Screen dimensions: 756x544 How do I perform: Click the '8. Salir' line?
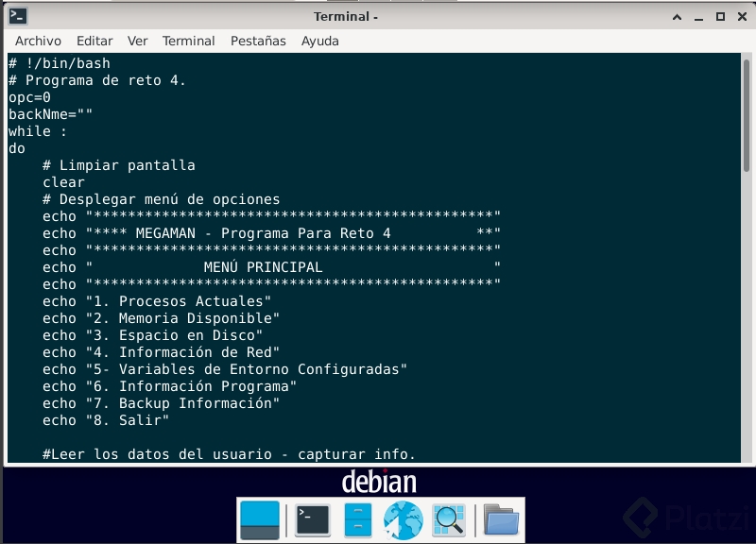(106, 420)
